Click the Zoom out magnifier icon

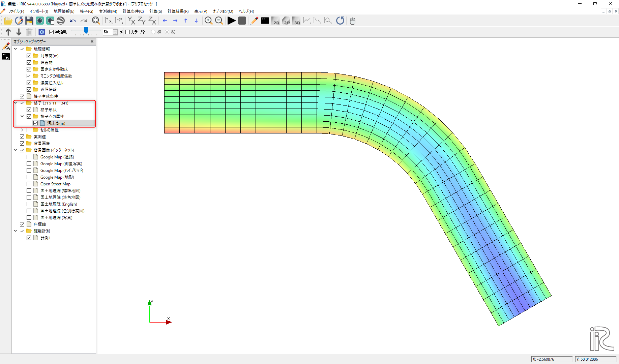[219, 21]
